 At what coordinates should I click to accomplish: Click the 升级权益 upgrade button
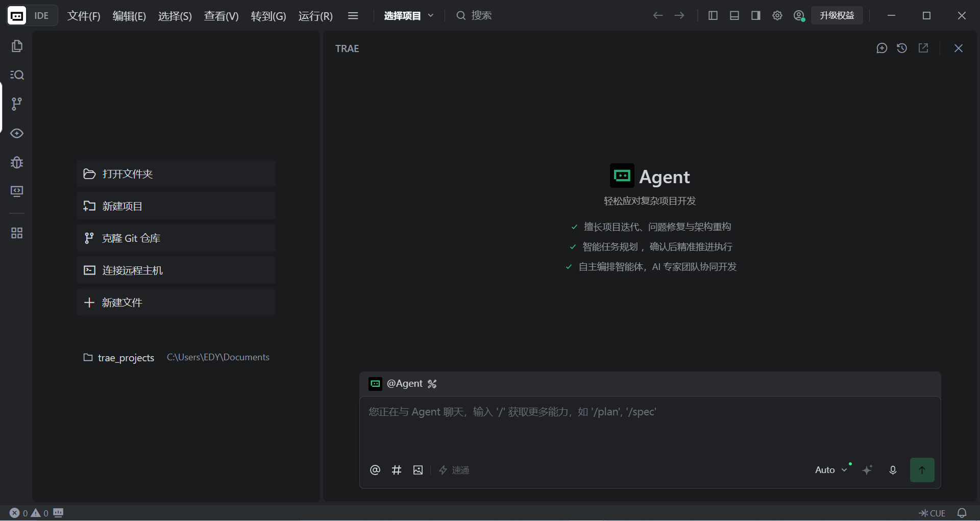point(837,16)
